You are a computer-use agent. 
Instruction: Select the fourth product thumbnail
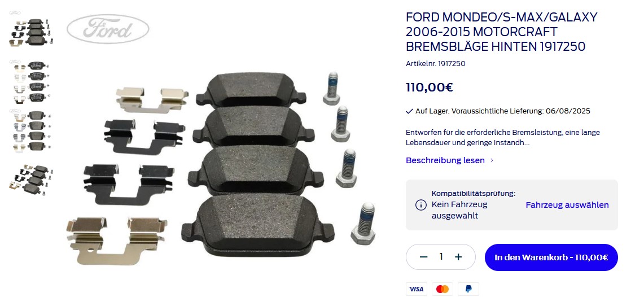(30, 180)
